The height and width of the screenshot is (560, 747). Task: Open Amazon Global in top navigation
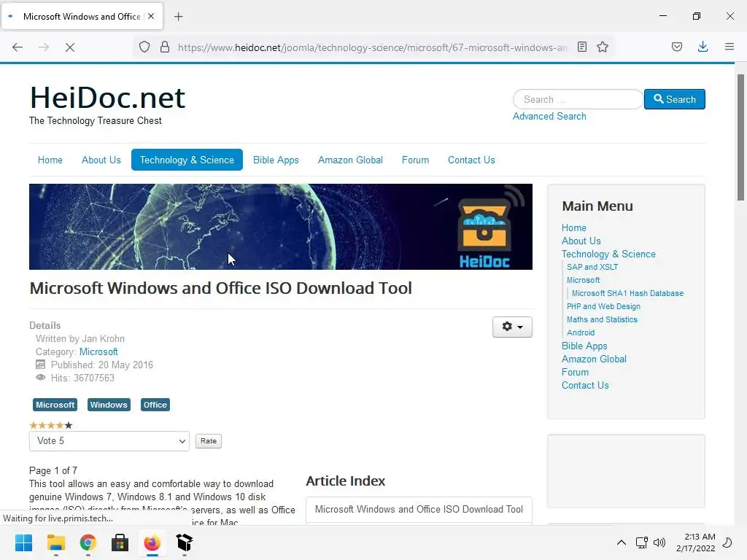[350, 160]
